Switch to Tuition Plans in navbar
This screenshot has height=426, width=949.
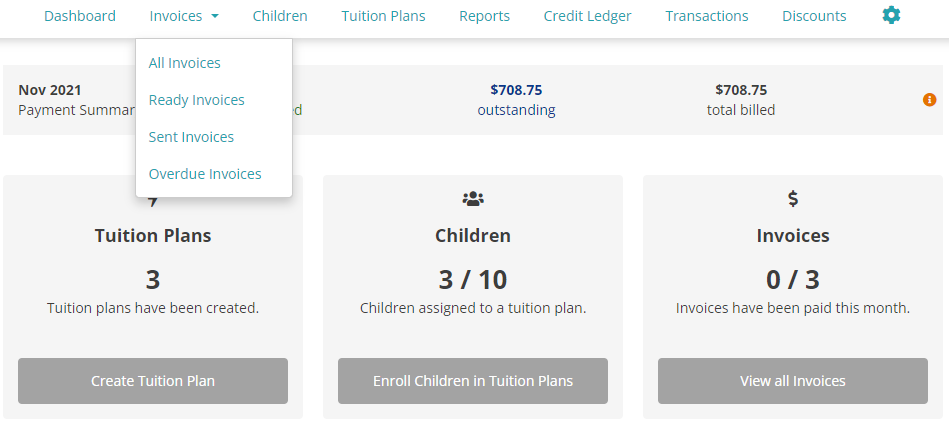click(383, 16)
